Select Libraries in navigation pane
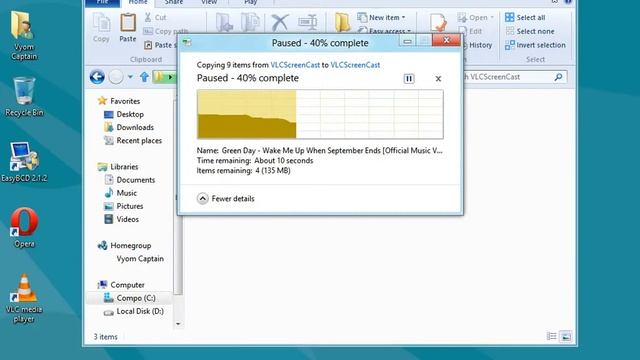 [x=118, y=167]
